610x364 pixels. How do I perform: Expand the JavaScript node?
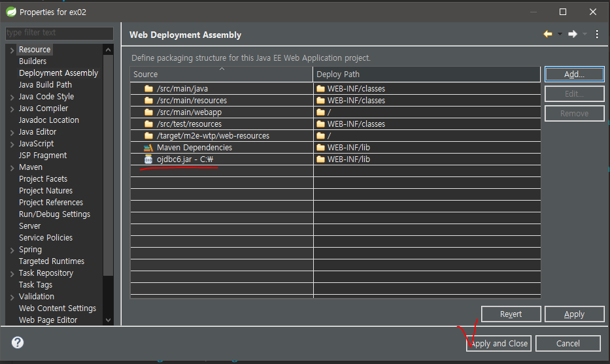tap(12, 144)
